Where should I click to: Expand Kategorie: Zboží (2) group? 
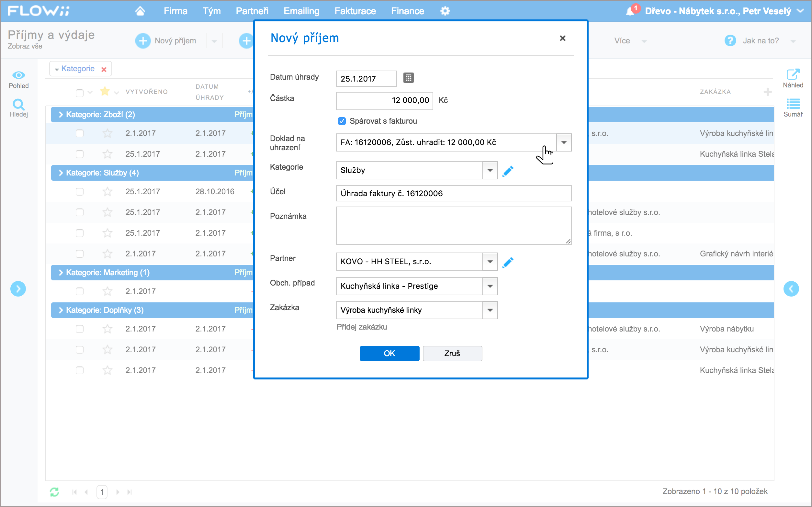(x=61, y=115)
